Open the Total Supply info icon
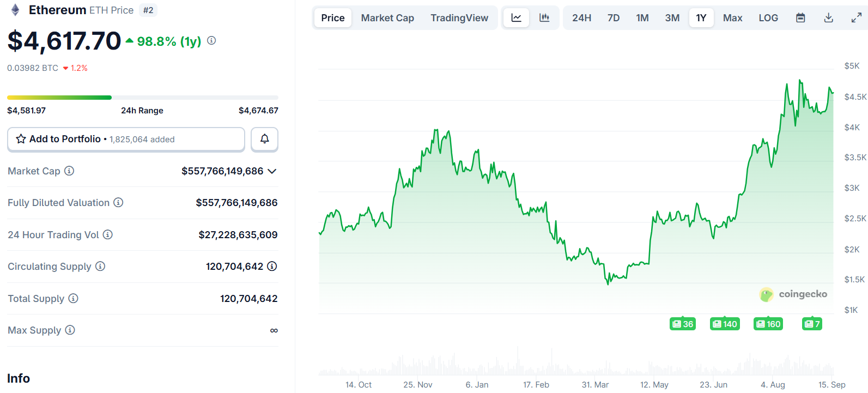This screenshot has width=868, height=393. tap(73, 299)
